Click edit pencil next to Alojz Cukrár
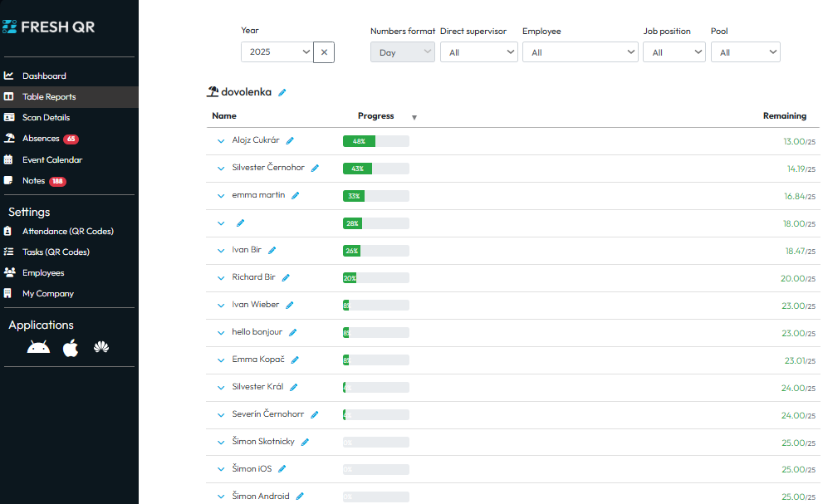 (290, 141)
